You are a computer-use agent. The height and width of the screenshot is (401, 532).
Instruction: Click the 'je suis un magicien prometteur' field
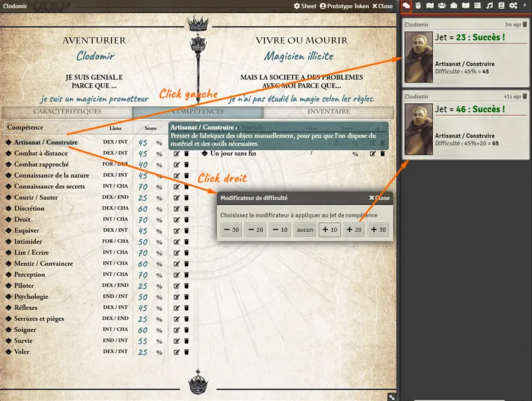(94, 99)
